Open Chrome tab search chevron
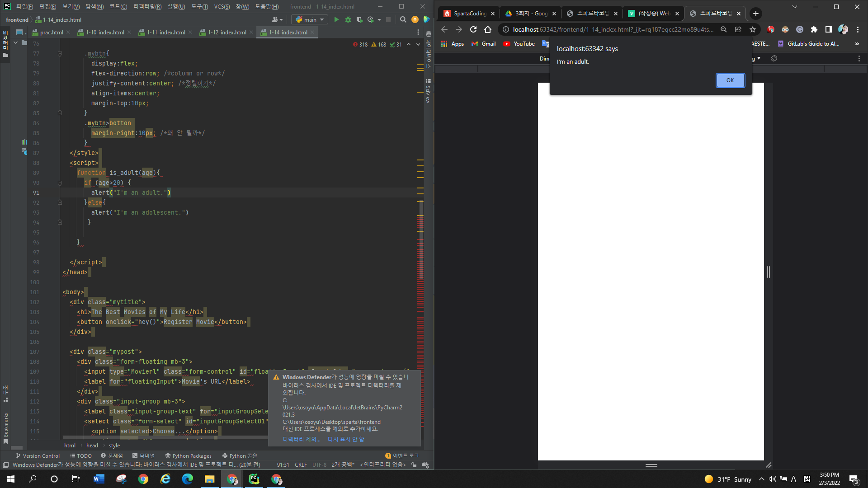 (x=794, y=7)
